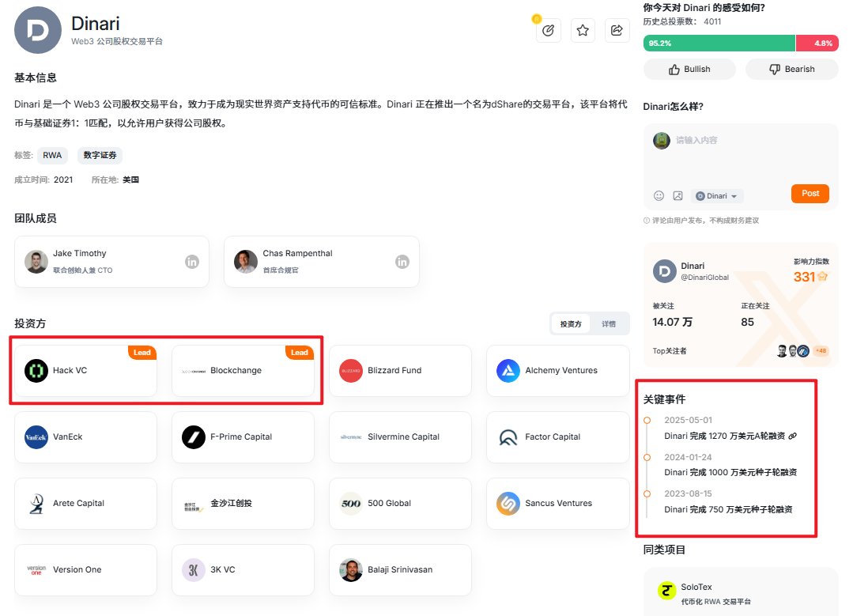Open the share icon beside the star
Viewport: 853px width, 616px height.
click(x=617, y=31)
